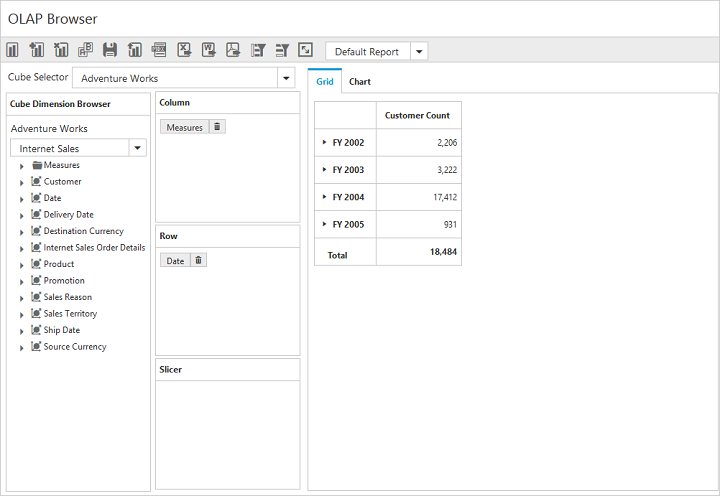Screen dimensions: 720x496
Task: Click the 931 cell value
Action: (x=450, y=225)
